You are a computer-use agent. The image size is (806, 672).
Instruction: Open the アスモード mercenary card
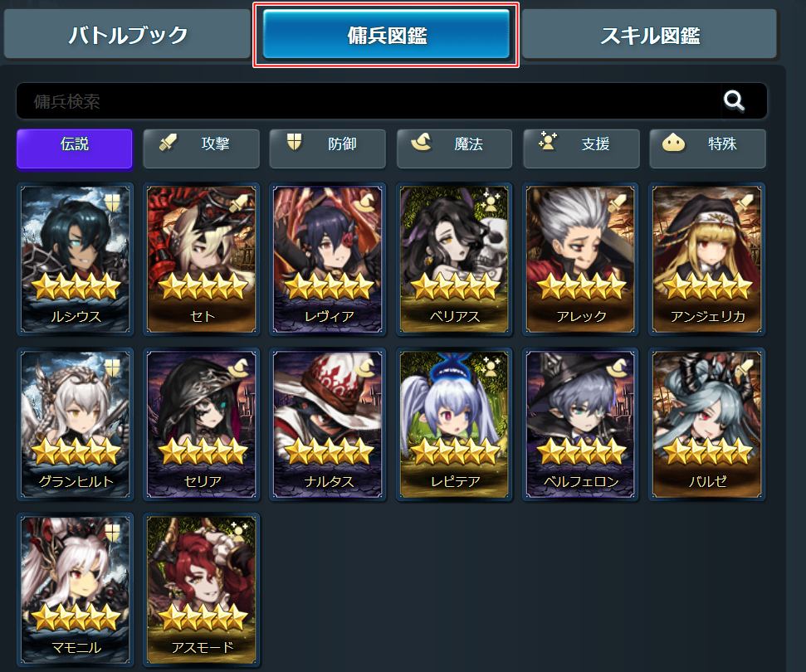tap(201, 590)
